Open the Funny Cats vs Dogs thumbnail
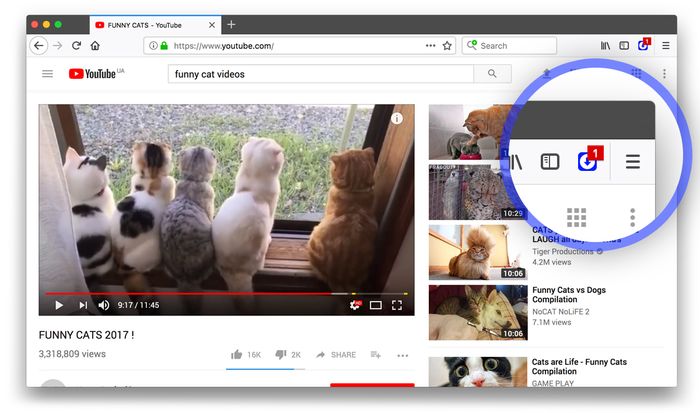The width and height of the screenshot is (700, 413). click(478, 313)
